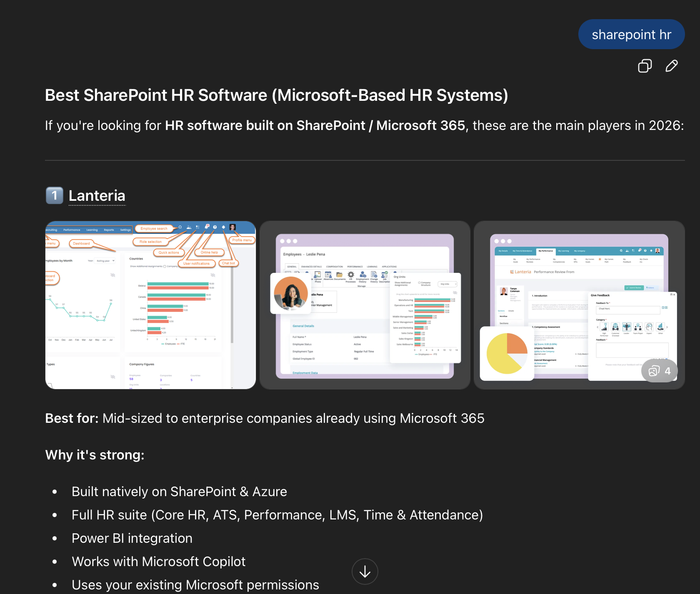Select the Employee search magnifier icon
Image resolution: width=700 pixels, height=594 pixels.
tap(180, 227)
